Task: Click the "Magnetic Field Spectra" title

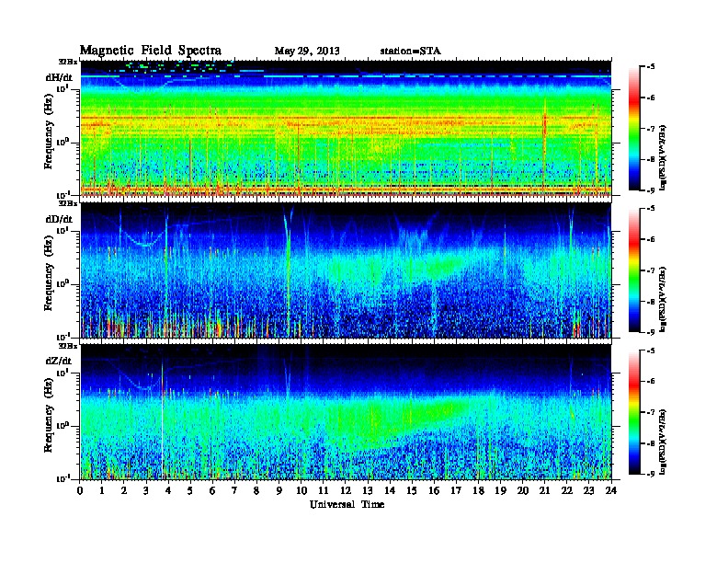Action: [151, 51]
